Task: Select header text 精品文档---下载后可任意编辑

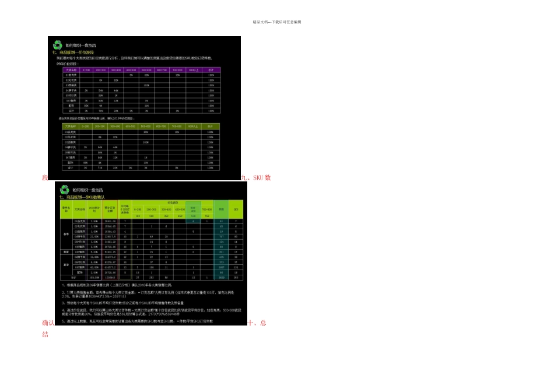Action: point(276,22)
